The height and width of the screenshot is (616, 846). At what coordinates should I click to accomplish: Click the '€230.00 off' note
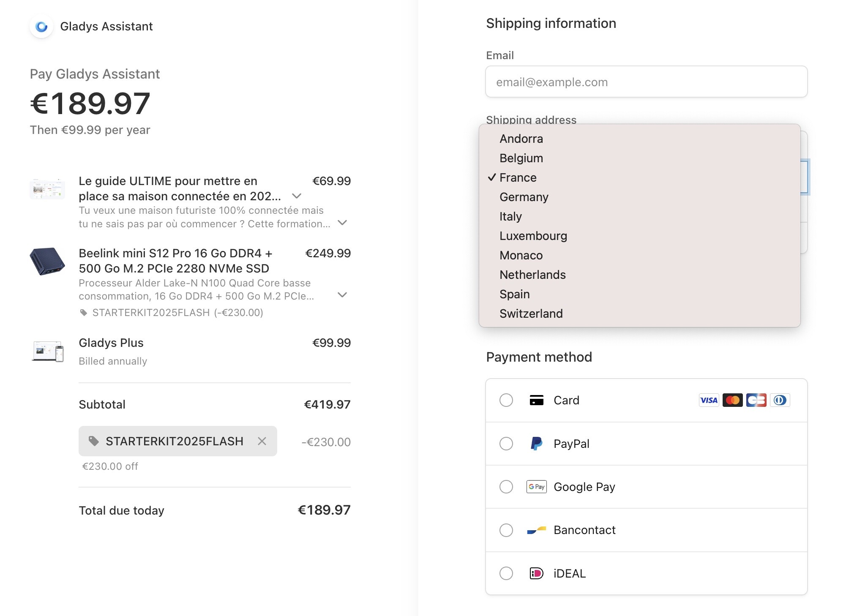click(x=110, y=466)
